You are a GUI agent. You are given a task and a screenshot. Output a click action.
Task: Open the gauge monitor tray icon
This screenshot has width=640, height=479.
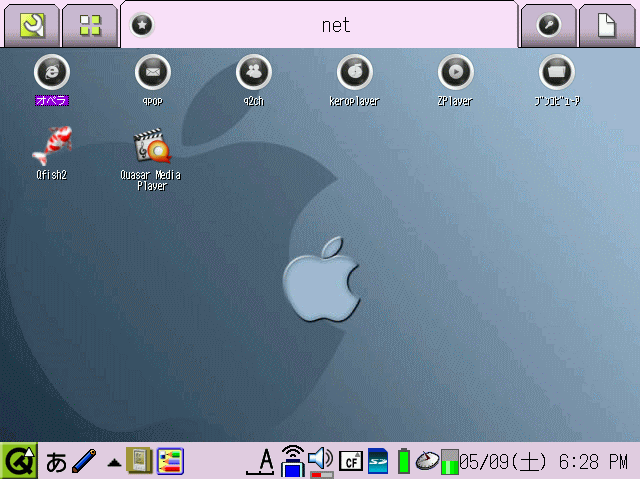(427, 461)
